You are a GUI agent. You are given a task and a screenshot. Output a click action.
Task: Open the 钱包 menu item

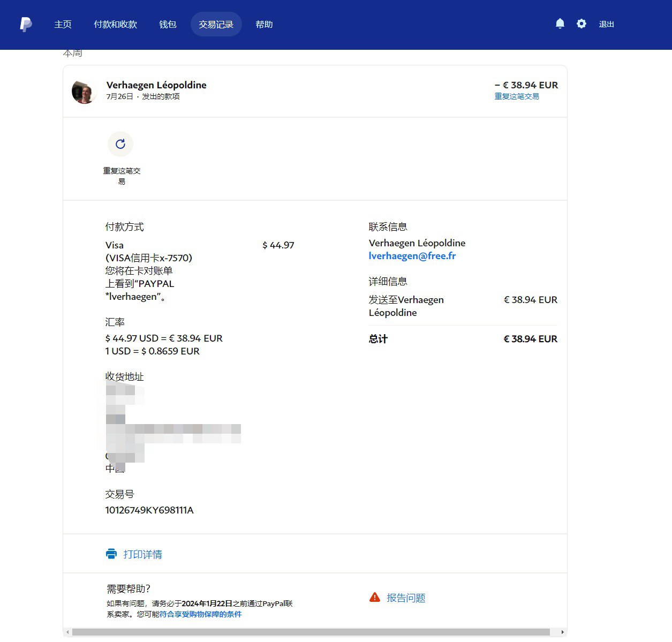(x=168, y=25)
